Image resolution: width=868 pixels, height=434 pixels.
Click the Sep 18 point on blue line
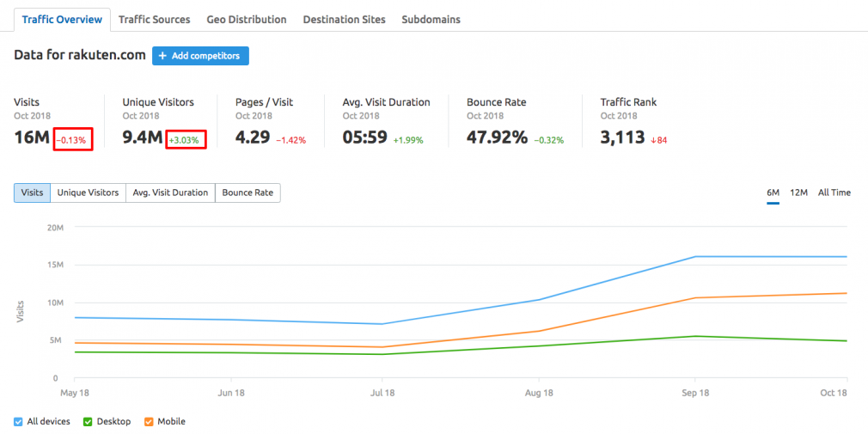pyautogui.click(x=695, y=256)
